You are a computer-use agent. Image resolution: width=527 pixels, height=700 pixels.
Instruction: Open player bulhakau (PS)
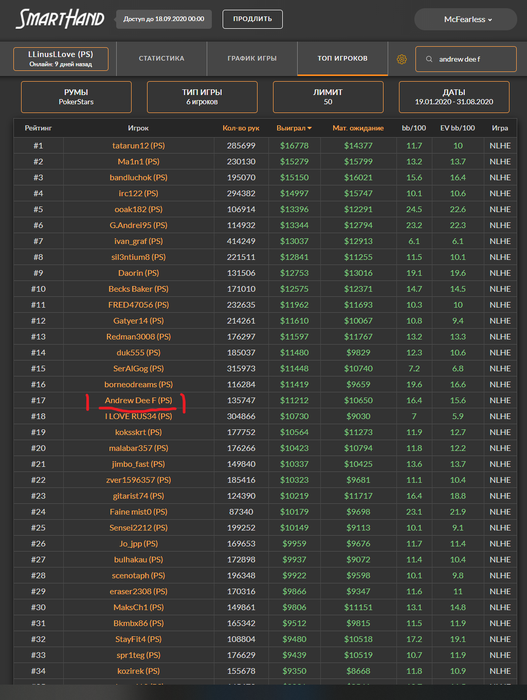pos(138,560)
